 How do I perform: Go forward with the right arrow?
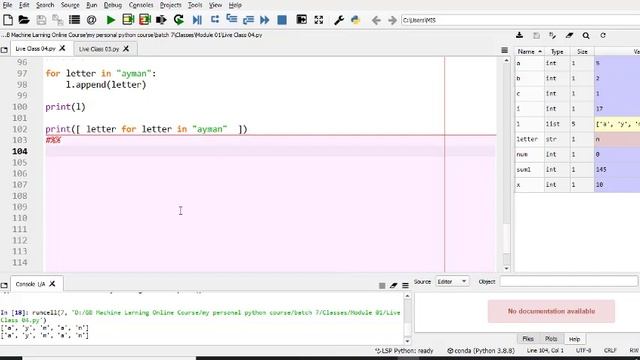(392, 20)
